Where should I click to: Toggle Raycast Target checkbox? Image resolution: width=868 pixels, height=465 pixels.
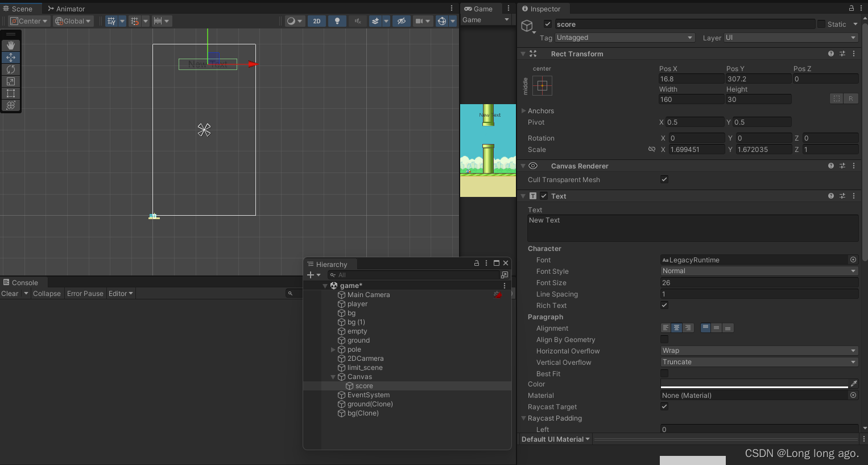(664, 406)
